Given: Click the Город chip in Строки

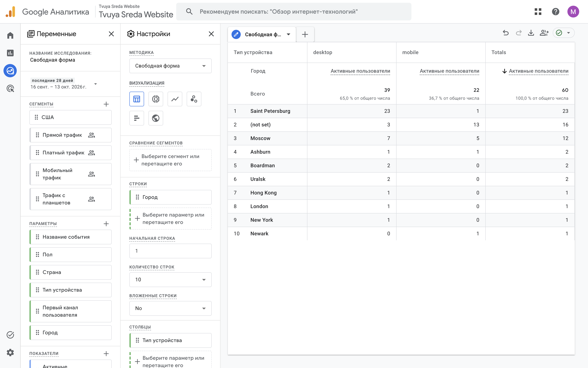Looking at the screenshot, I should pyautogui.click(x=170, y=197).
